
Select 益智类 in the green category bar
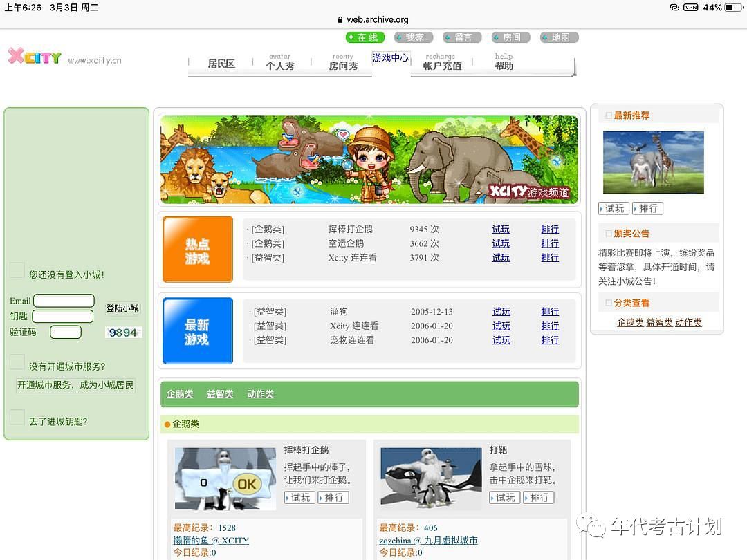point(220,394)
